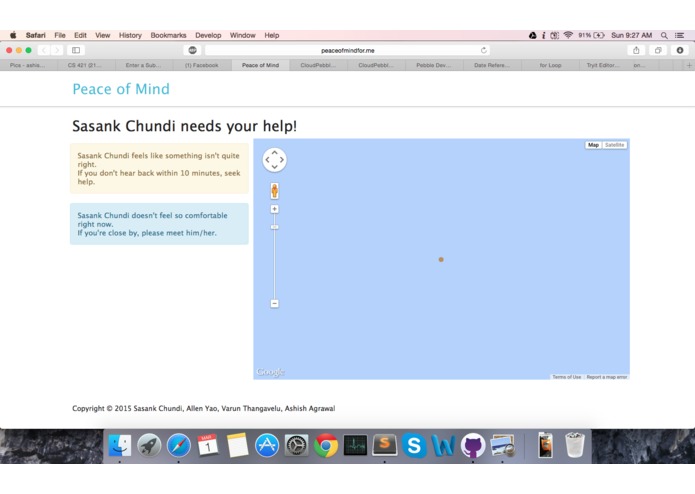The height and width of the screenshot is (494, 695).
Task: Go back with Safari back arrow
Action: click(43, 50)
